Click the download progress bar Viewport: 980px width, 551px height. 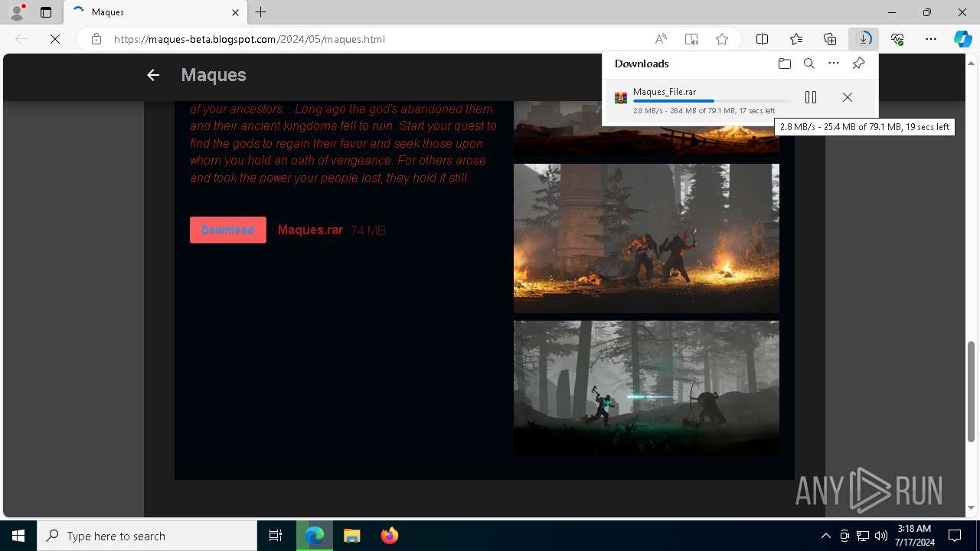[712, 101]
